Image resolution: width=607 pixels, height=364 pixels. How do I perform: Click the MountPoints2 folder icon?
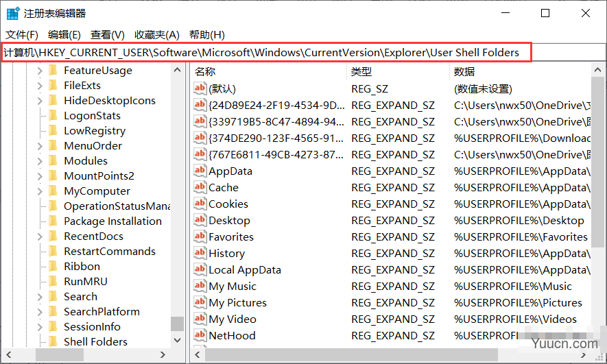point(53,176)
